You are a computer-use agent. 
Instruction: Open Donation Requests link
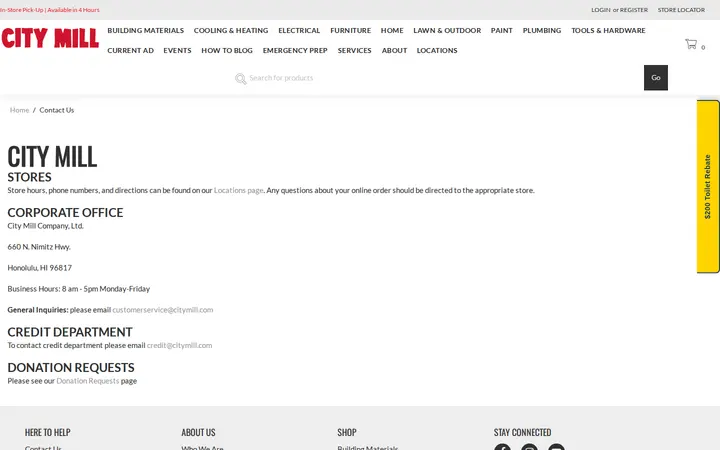pyautogui.click(x=88, y=381)
